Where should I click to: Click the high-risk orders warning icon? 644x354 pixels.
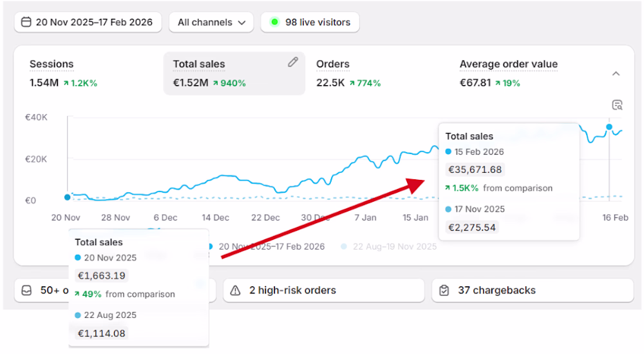tap(235, 291)
